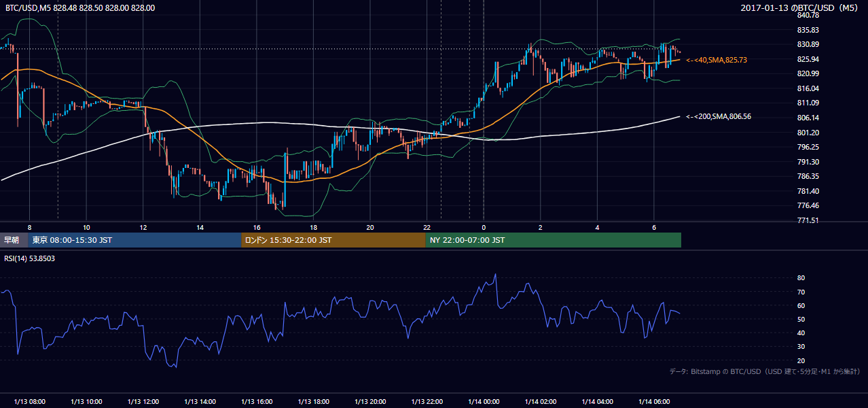Click the 1/13 08:00 time axis label
This screenshot has height=408, width=868.
point(29,402)
